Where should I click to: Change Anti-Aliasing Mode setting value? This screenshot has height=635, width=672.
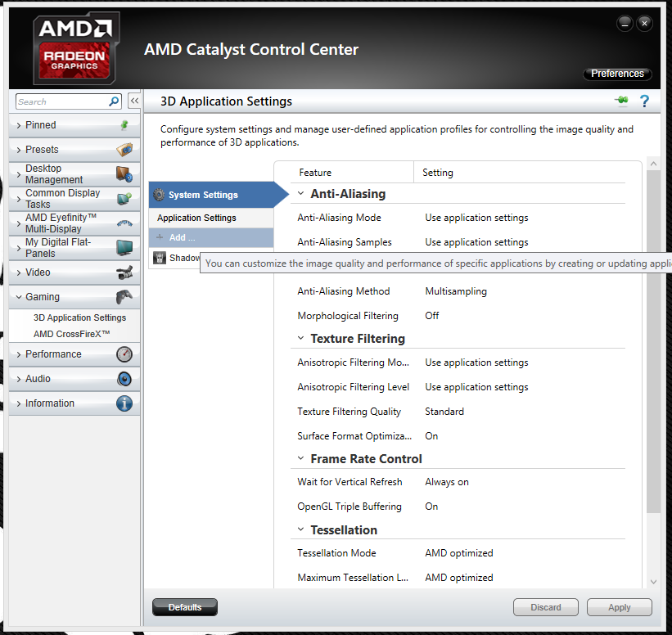point(476,218)
